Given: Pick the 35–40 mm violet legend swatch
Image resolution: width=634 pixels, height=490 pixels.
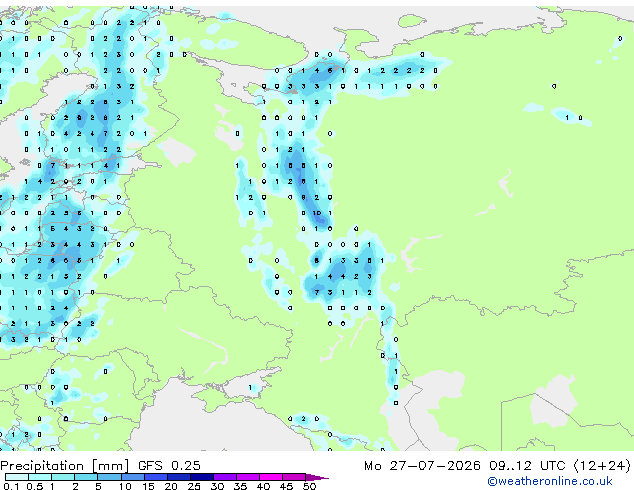Looking at the screenshot, I should (248, 477).
